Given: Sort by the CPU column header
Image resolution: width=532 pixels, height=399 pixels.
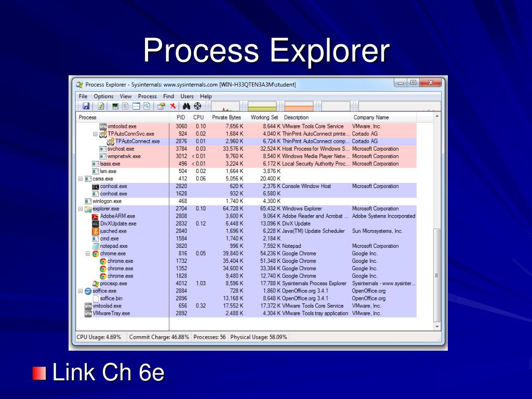Looking at the screenshot, I should [x=198, y=117].
